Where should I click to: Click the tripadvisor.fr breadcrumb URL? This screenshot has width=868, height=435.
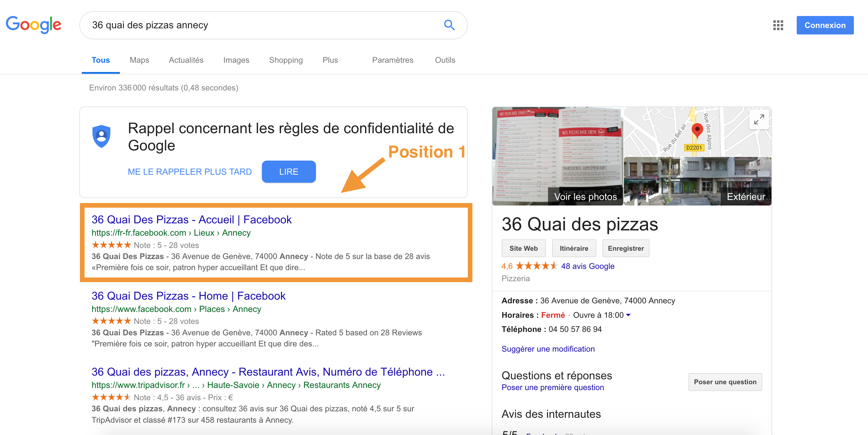(x=236, y=385)
